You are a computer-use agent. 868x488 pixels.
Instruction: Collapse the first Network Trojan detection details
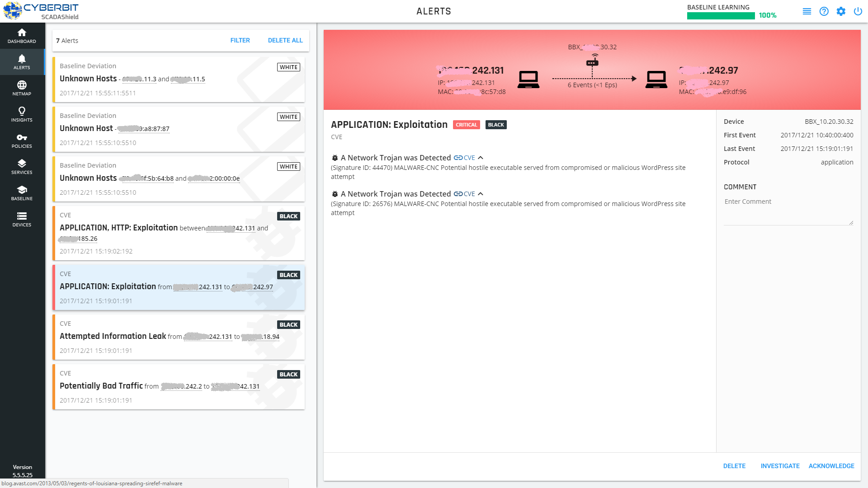tap(481, 158)
